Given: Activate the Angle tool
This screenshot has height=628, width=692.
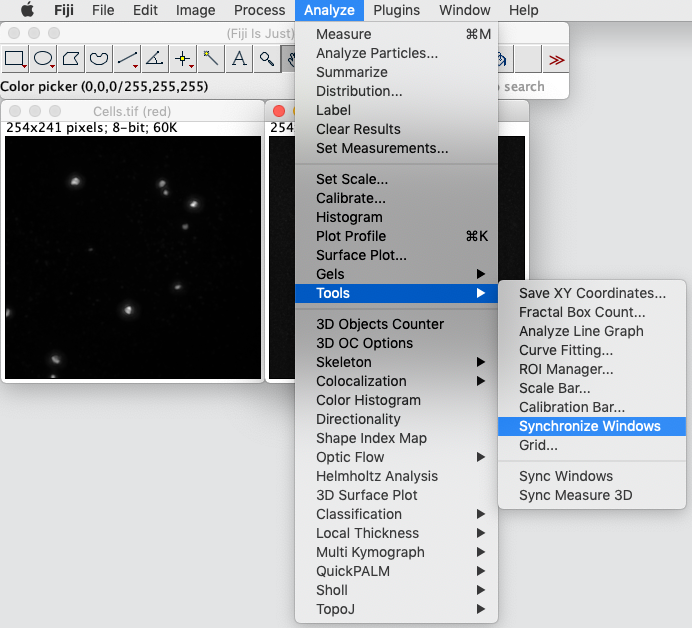Looking at the screenshot, I should (155, 59).
